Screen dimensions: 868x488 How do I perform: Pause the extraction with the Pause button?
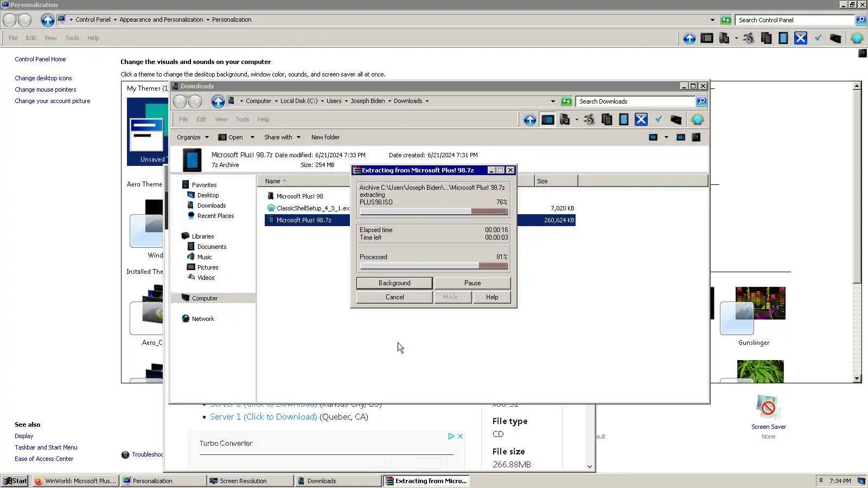473,283
